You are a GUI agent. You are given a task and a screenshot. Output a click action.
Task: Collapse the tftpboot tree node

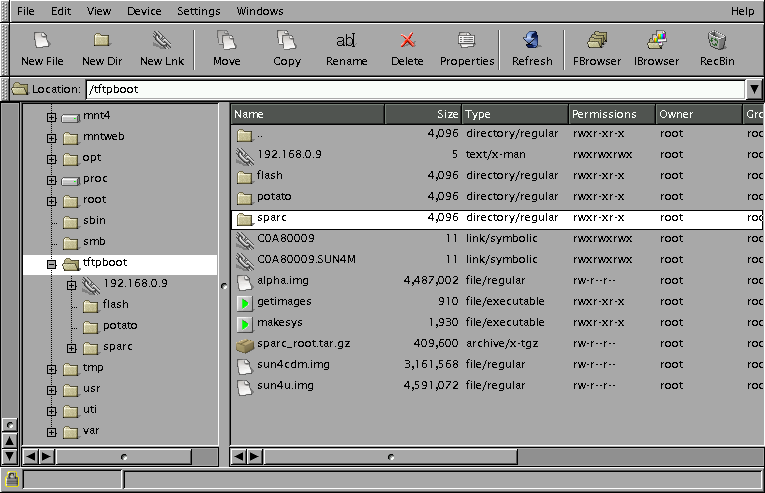click(x=51, y=264)
